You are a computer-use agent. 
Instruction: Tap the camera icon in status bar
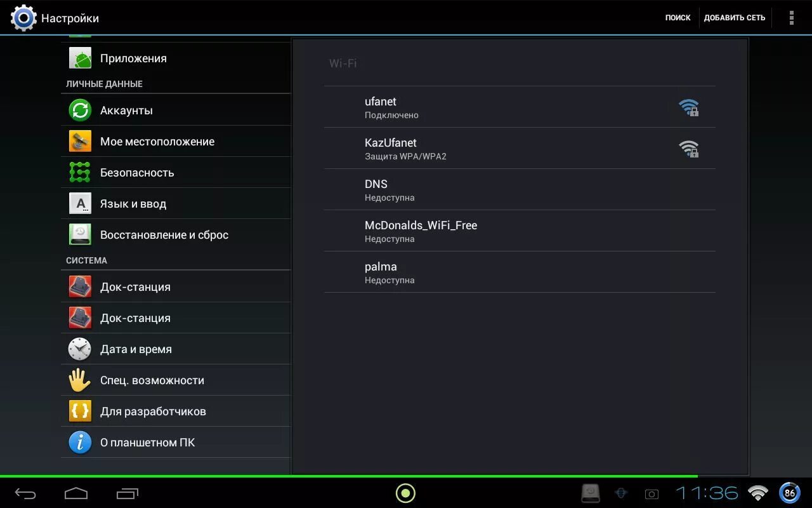click(652, 494)
